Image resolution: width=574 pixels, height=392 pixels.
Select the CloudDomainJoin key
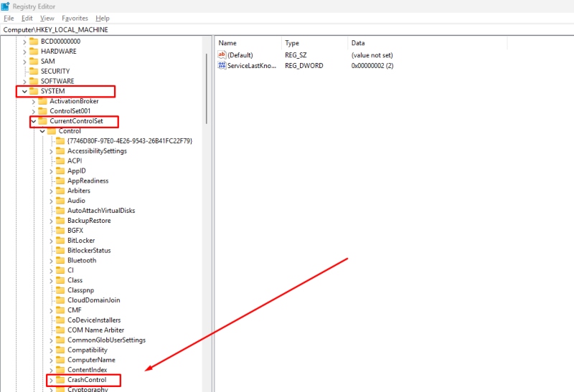coord(94,300)
